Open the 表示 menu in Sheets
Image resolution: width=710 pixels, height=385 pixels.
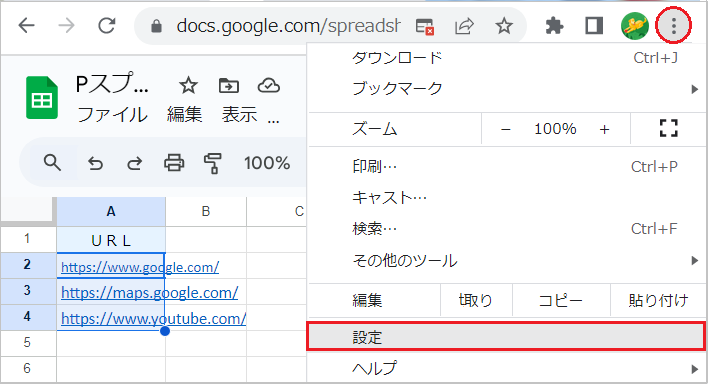tap(239, 114)
